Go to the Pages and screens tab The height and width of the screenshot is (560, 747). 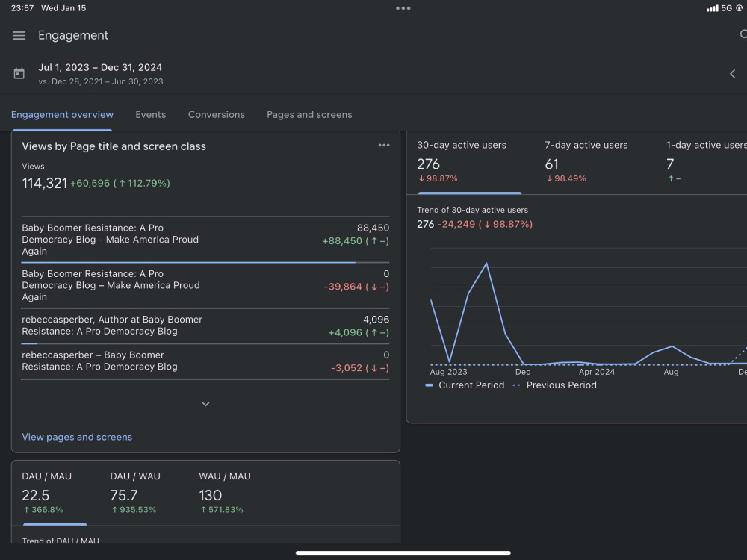click(309, 115)
